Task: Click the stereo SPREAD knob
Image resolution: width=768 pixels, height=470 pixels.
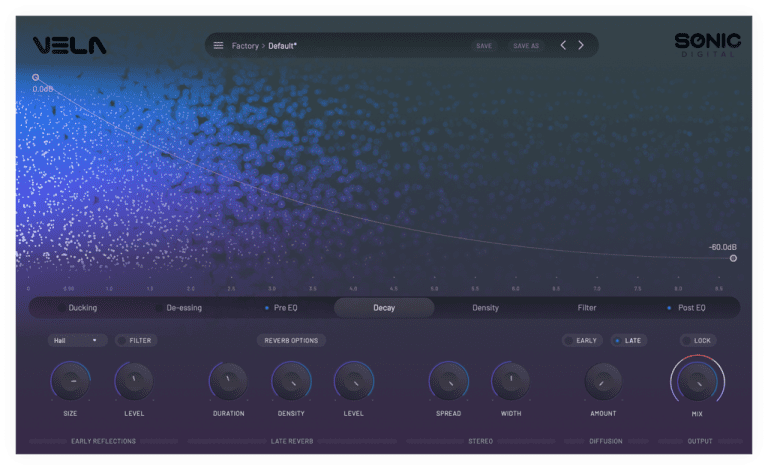Action: [x=449, y=381]
